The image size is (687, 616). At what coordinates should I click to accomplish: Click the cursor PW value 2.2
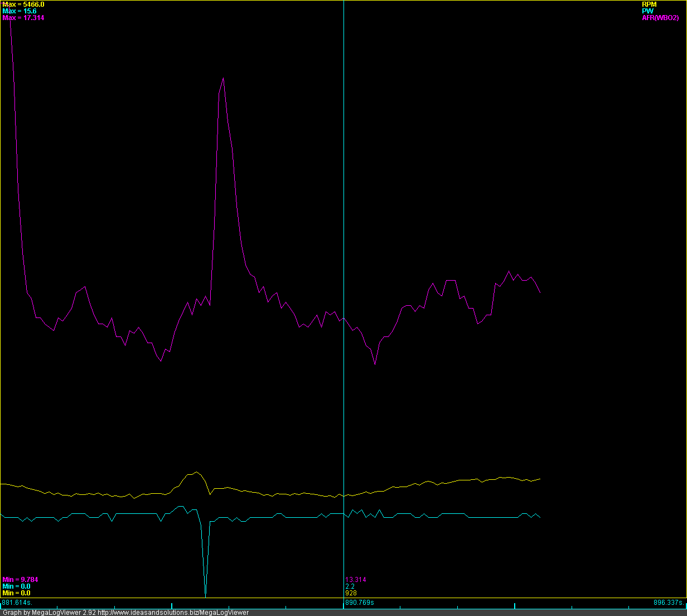coord(350,586)
